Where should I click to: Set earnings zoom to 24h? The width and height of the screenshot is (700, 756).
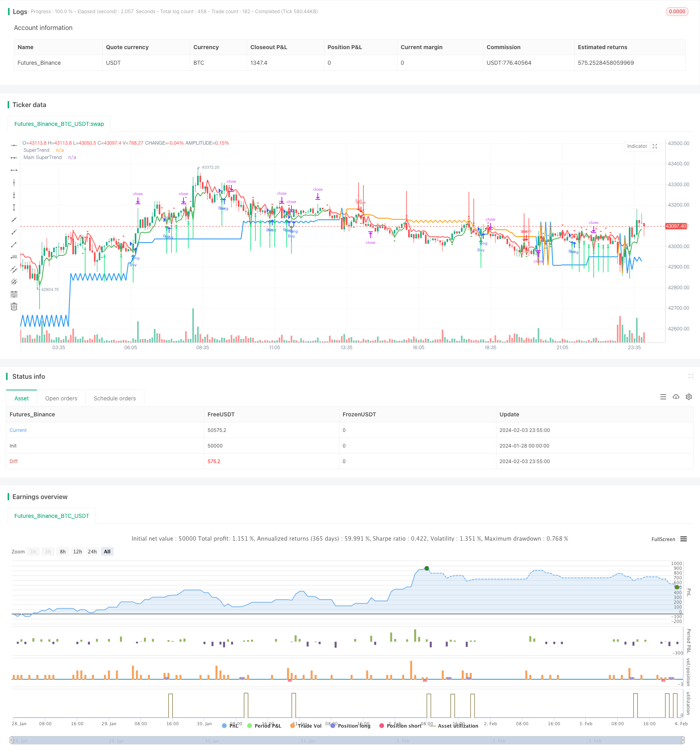click(x=92, y=551)
